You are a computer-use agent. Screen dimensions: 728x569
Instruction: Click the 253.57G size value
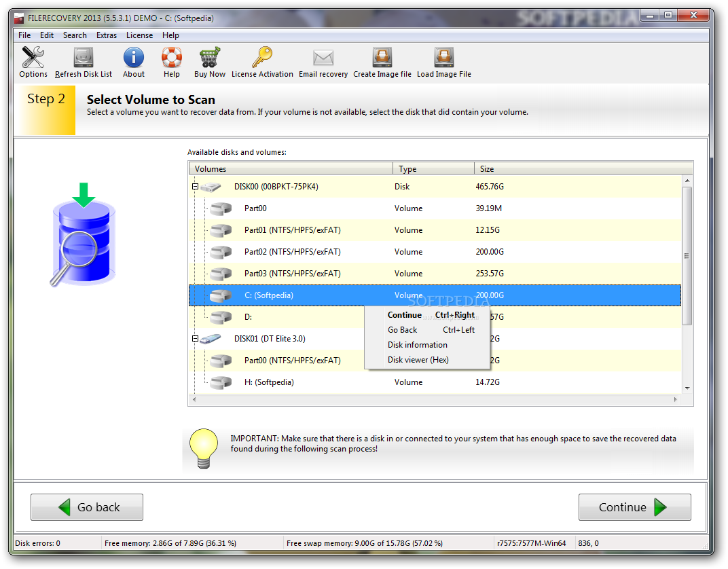[490, 274]
